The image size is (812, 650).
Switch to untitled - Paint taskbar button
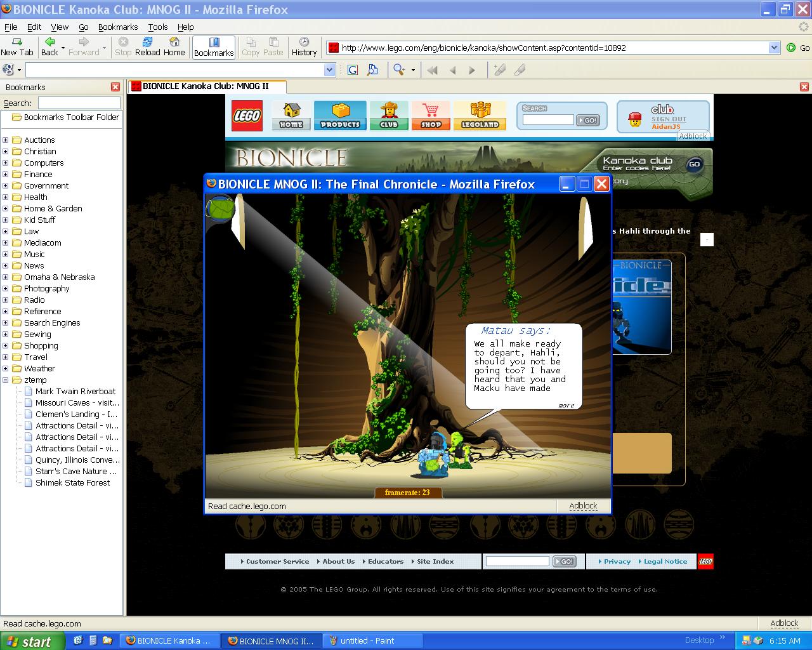(373, 640)
